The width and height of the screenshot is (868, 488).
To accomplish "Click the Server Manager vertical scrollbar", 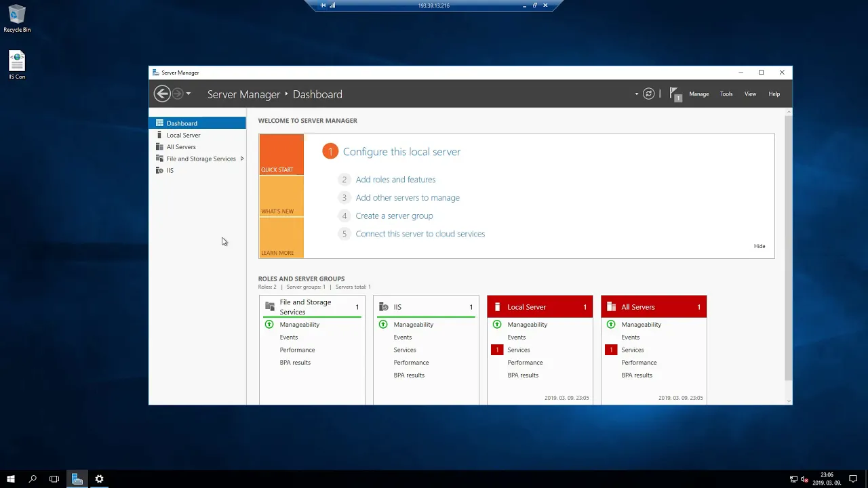I will pos(788,247).
